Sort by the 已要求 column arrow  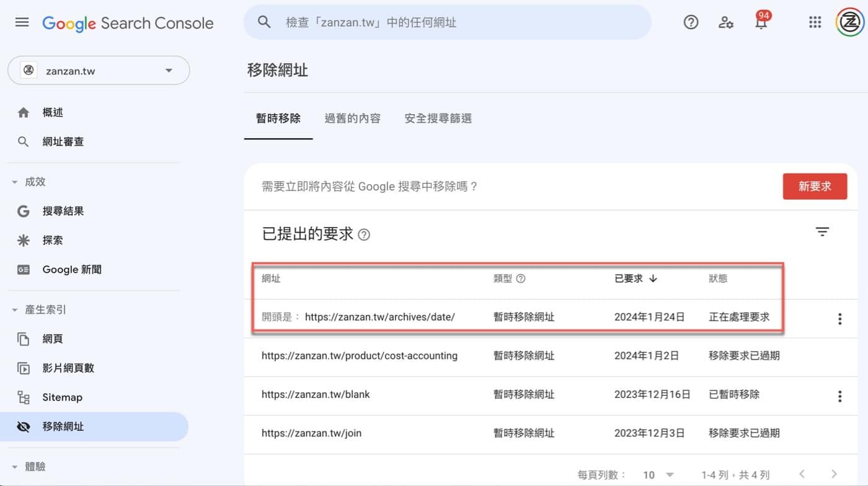[653, 279]
